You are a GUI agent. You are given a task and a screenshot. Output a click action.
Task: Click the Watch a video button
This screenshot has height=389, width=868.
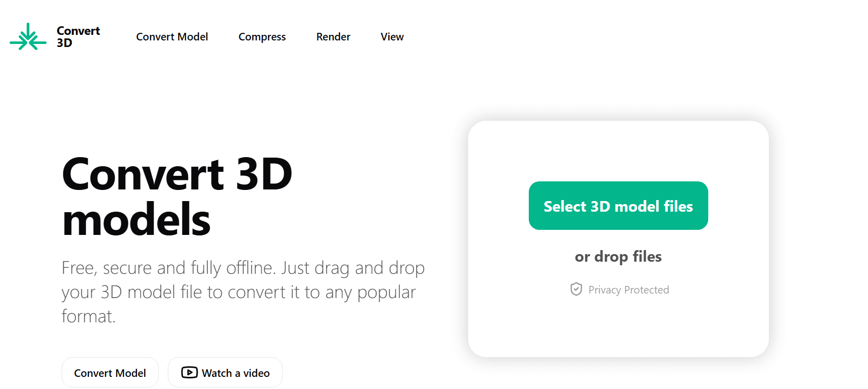[x=225, y=372]
